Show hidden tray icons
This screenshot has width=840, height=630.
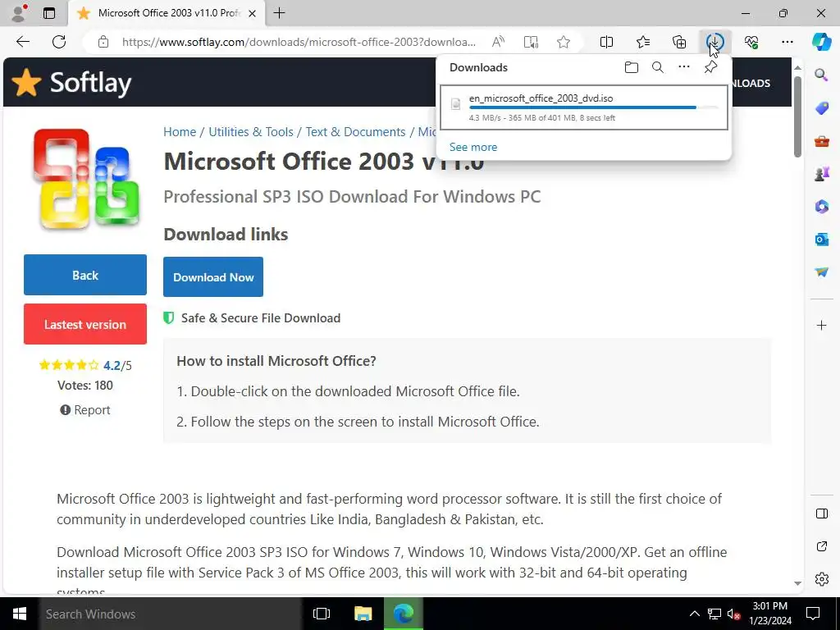pyautogui.click(x=694, y=614)
